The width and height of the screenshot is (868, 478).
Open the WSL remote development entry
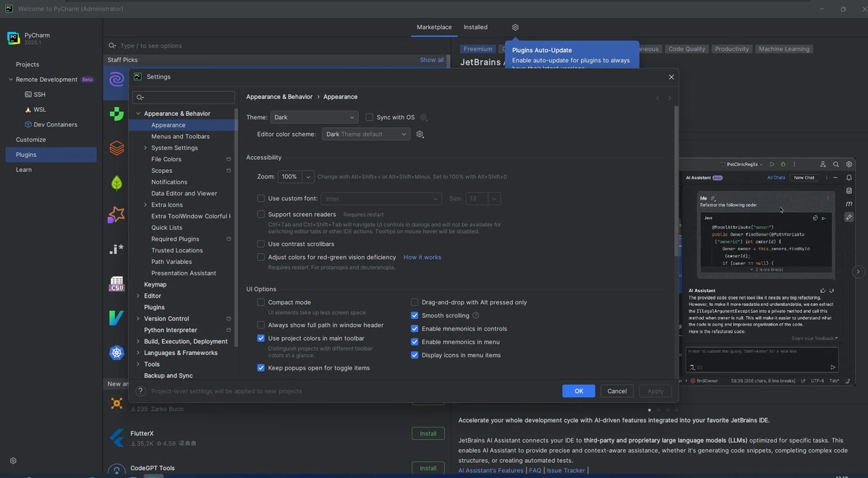tap(35, 110)
